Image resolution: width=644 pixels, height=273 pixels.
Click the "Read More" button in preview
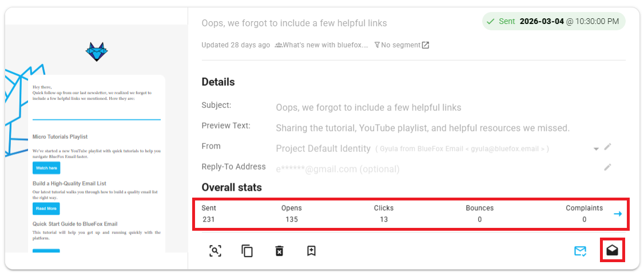coord(46,208)
